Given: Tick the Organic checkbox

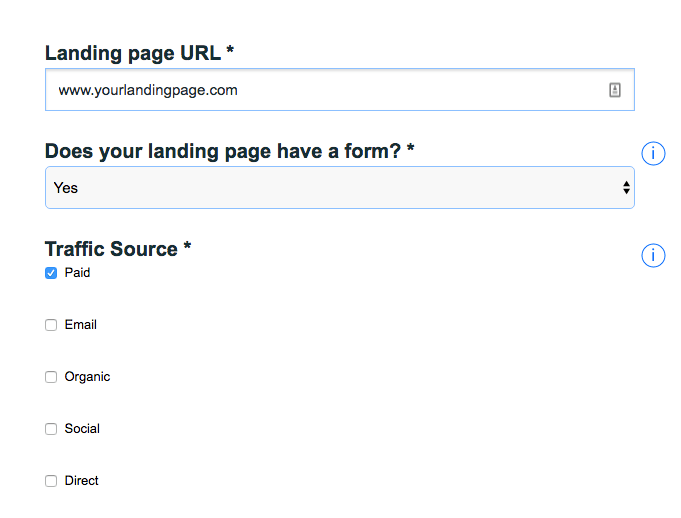Looking at the screenshot, I should click(x=51, y=377).
